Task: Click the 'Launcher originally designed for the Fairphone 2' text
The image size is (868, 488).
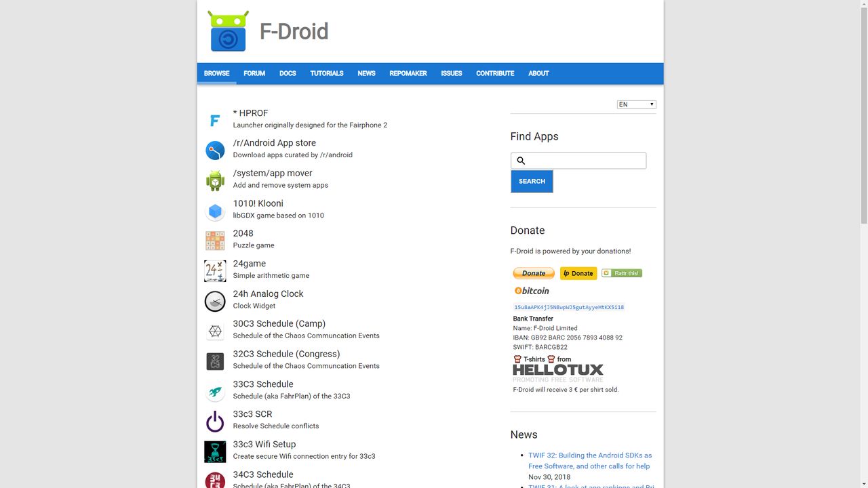Action: point(310,125)
